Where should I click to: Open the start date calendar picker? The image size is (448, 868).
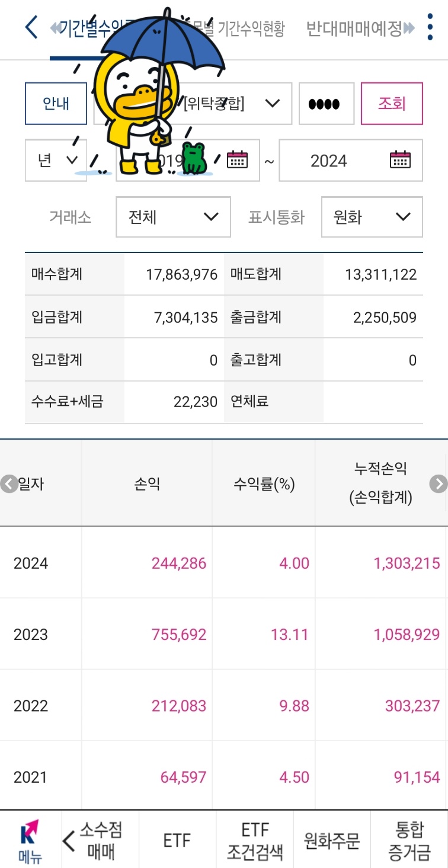coord(237,160)
